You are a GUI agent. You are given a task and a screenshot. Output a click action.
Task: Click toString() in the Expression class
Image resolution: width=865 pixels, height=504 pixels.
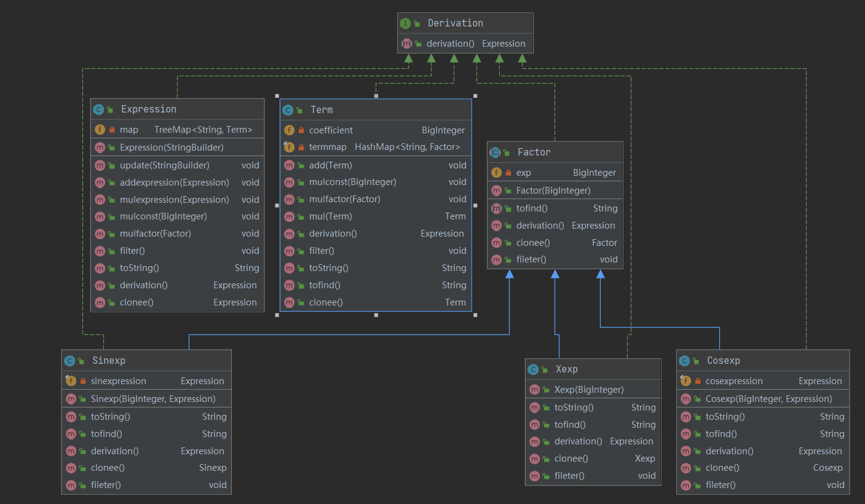pos(140,268)
